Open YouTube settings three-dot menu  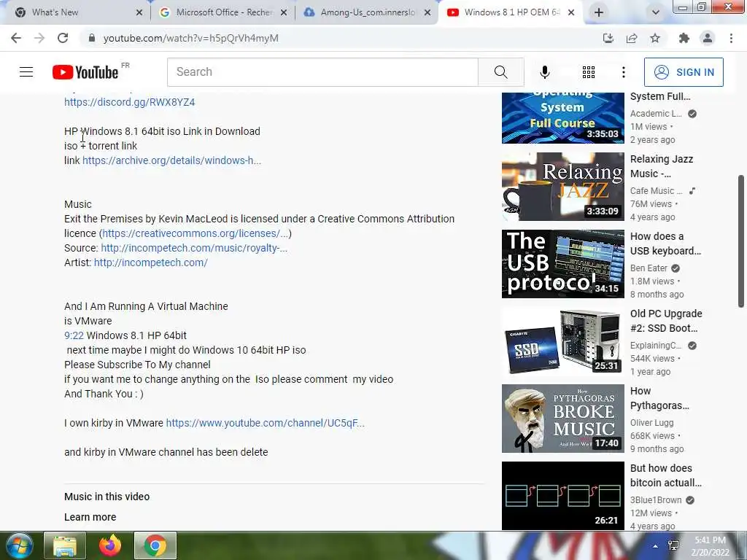[624, 72]
